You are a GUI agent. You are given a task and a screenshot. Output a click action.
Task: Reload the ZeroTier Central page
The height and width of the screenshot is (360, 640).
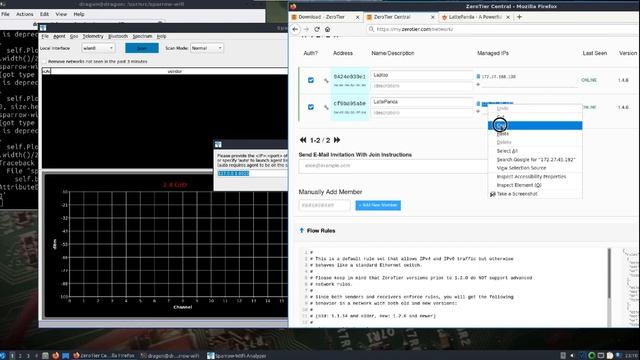click(317, 29)
